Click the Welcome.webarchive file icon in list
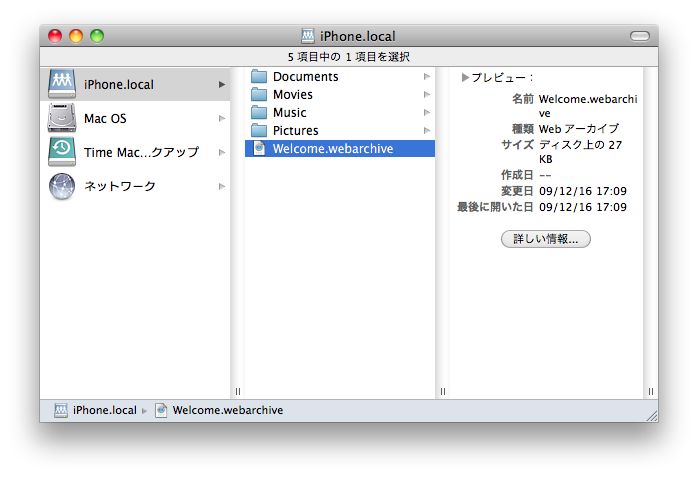Screen dimensions: 698x477 [x=259, y=148]
